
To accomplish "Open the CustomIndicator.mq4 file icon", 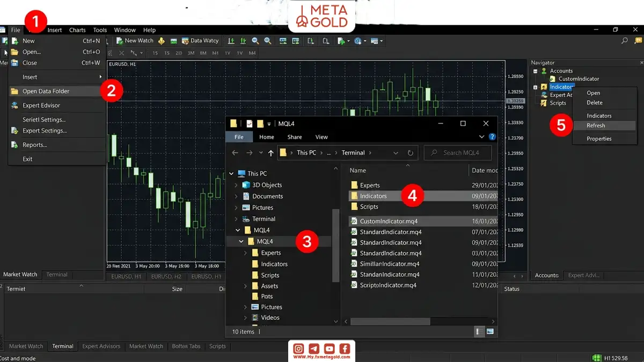I will pos(354,221).
